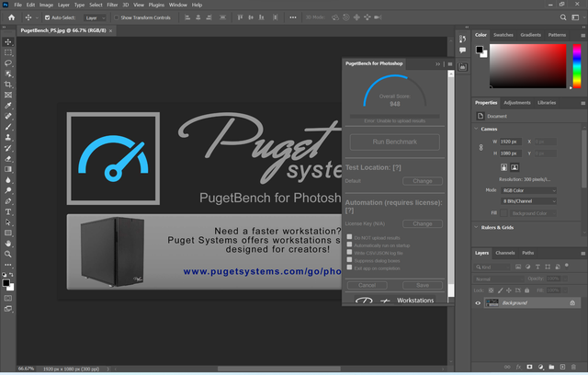588x375 pixels.
Task: Create a new layer icon
Action: 562,367
